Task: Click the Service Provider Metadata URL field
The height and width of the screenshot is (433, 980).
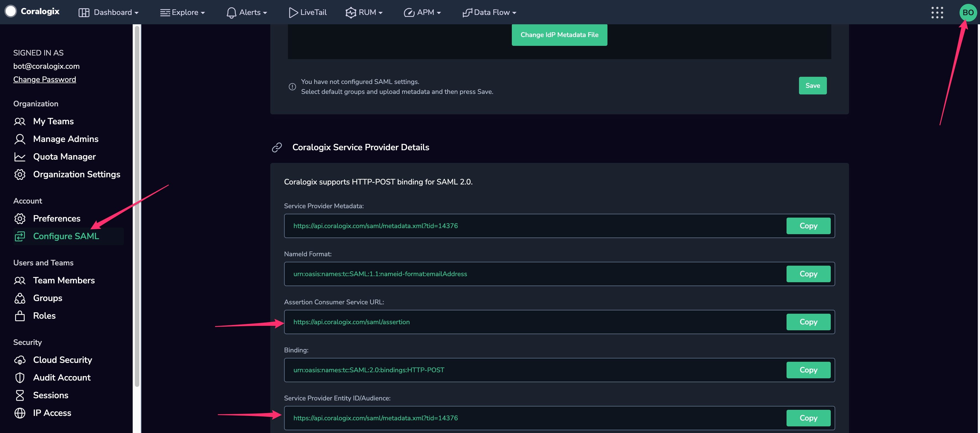Action: point(559,226)
